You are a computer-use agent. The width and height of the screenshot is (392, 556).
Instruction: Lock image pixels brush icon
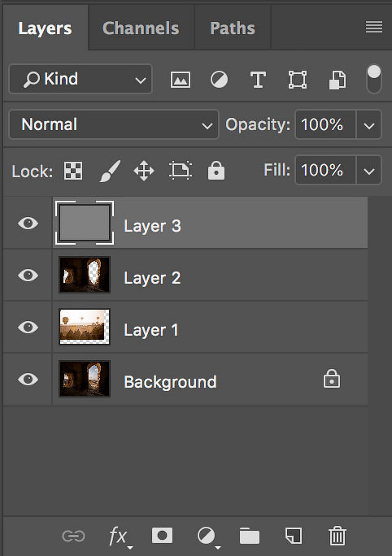tap(110, 171)
